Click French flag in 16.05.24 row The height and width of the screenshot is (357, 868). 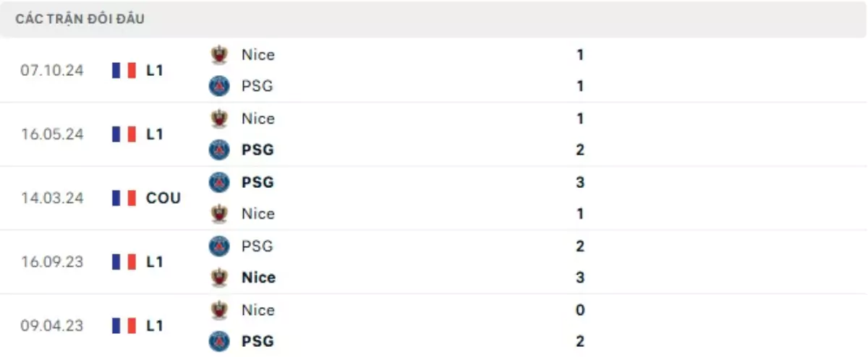124,134
